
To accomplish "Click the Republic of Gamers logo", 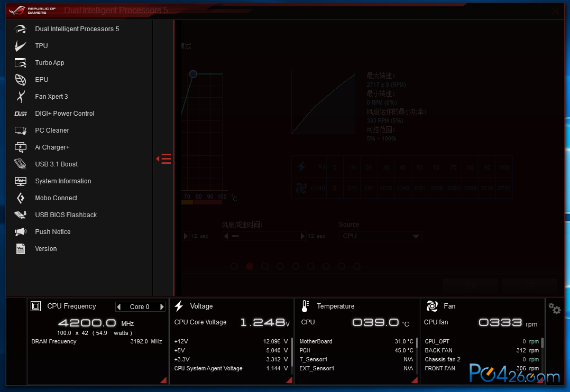I will (33, 10).
